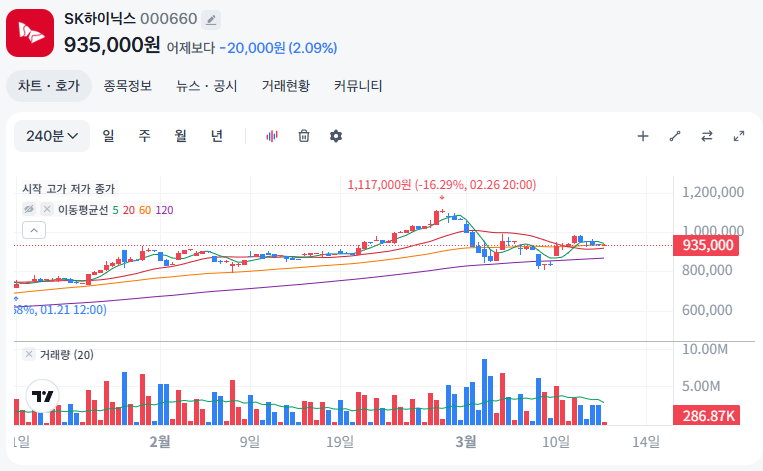Screen dimensions: 763x471
Task: Click the 14일 date axis label
Action: [x=646, y=442]
